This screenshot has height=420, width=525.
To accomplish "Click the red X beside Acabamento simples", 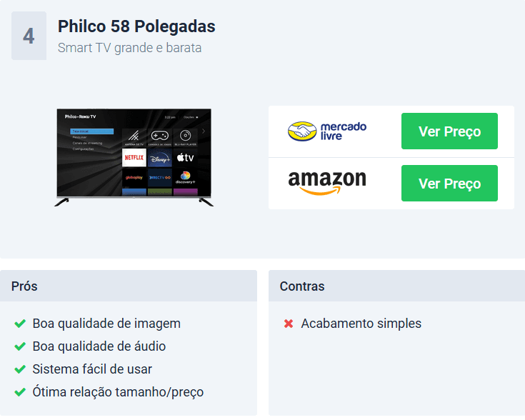I will [x=289, y=324].
